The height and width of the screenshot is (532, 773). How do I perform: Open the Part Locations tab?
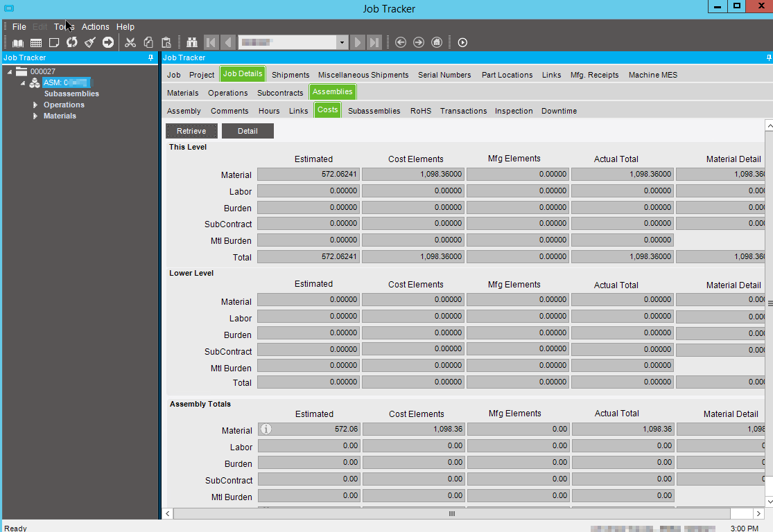pos(507,75)
